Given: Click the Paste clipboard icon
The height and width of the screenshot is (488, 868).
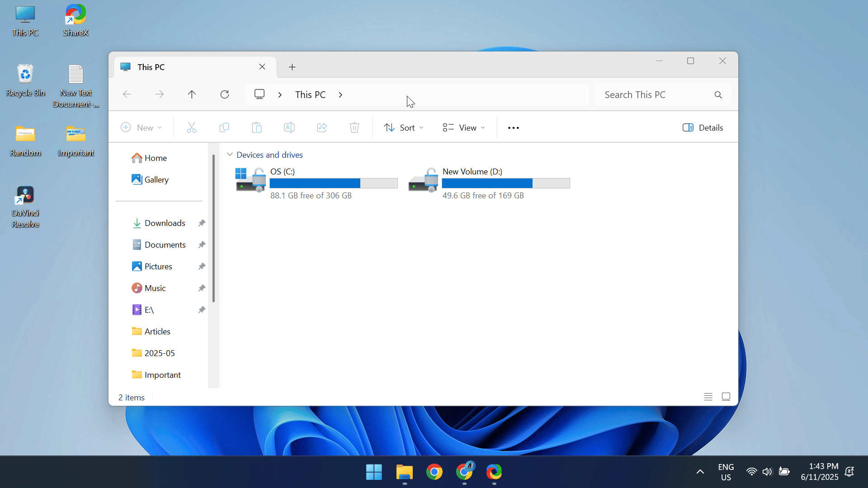Looking at the screenshot, I should coord(257,128).
